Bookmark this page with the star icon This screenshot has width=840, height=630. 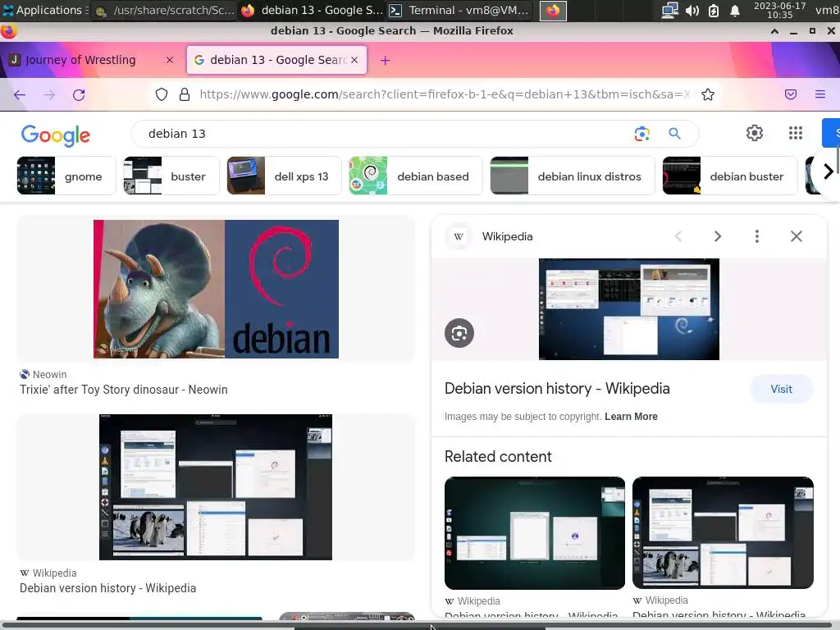[708, 95]
